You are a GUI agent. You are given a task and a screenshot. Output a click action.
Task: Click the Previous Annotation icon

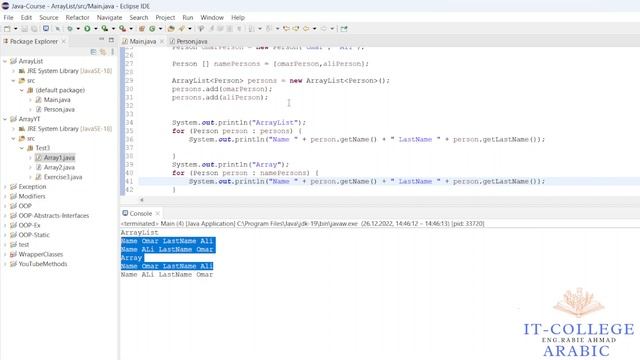pos(269,29)
